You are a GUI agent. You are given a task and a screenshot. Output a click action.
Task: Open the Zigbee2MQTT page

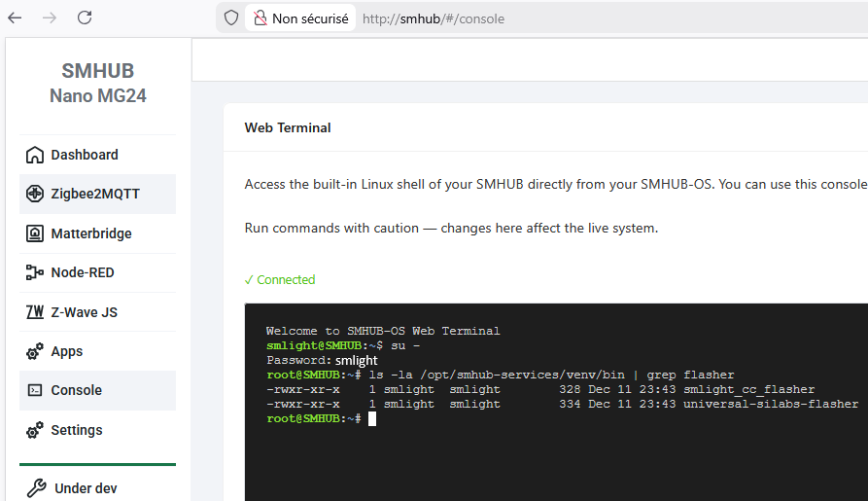(97, 194)
